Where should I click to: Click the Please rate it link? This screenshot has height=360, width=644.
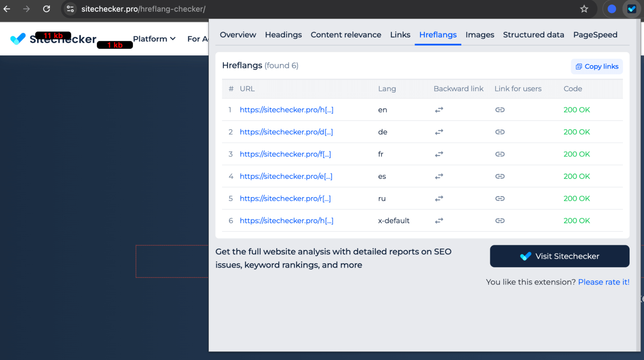click(x=604, y=282)
